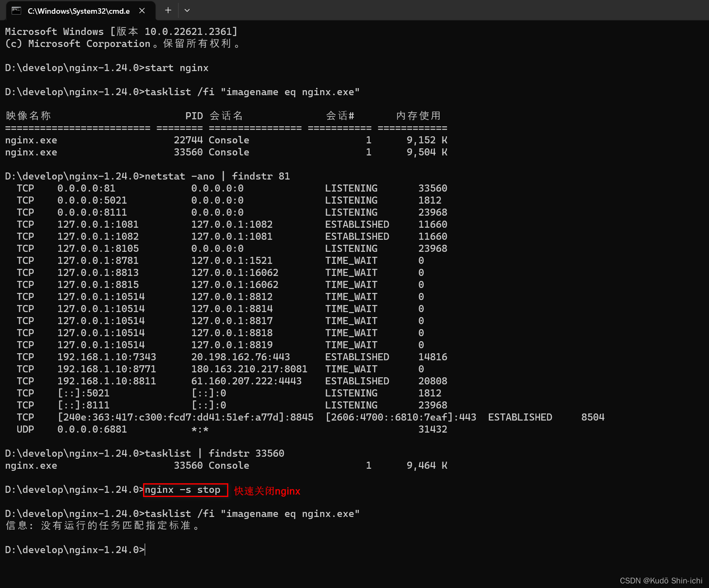Click memory value '9,152 K'
The width and height of the screenshot is (709, 588).
[x=427, y=140]
